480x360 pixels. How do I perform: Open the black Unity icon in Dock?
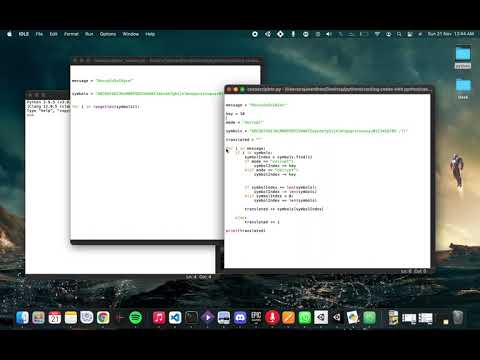coord(337,318)
